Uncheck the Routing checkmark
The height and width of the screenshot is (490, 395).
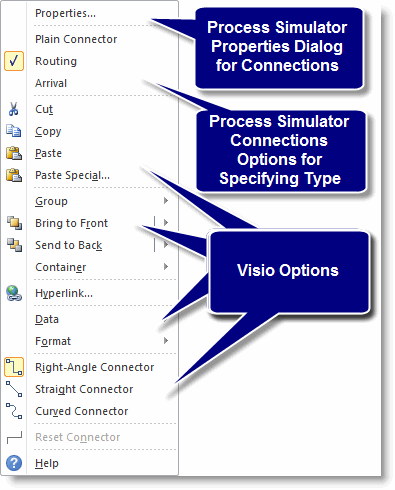14,61
